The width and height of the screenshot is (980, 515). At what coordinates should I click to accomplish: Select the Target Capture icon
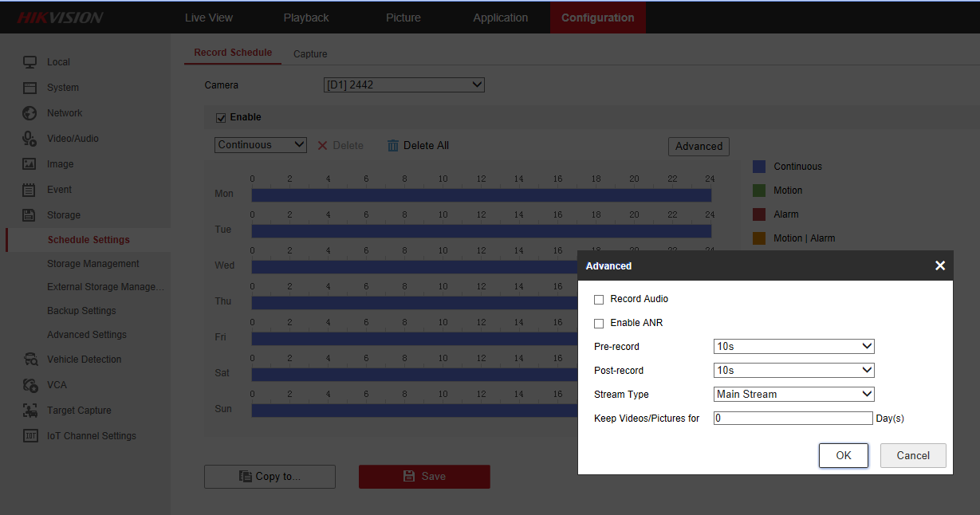(30, 411)
